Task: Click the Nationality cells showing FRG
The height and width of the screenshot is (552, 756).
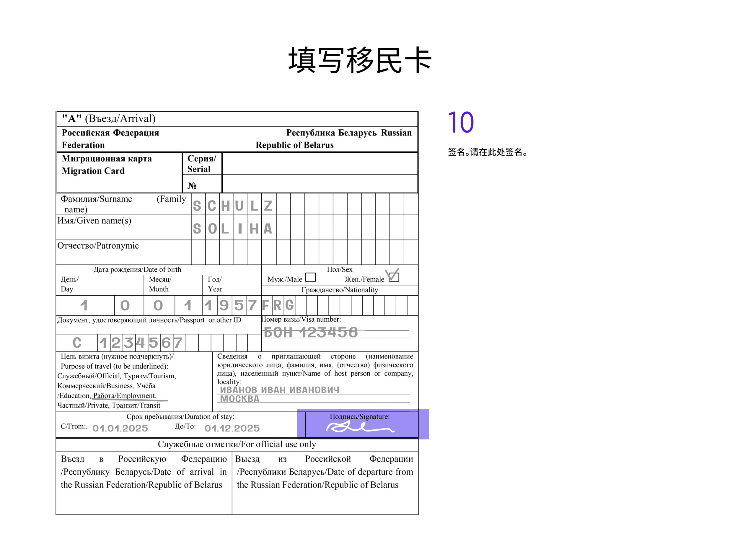Action: click(x=278, y=305)
